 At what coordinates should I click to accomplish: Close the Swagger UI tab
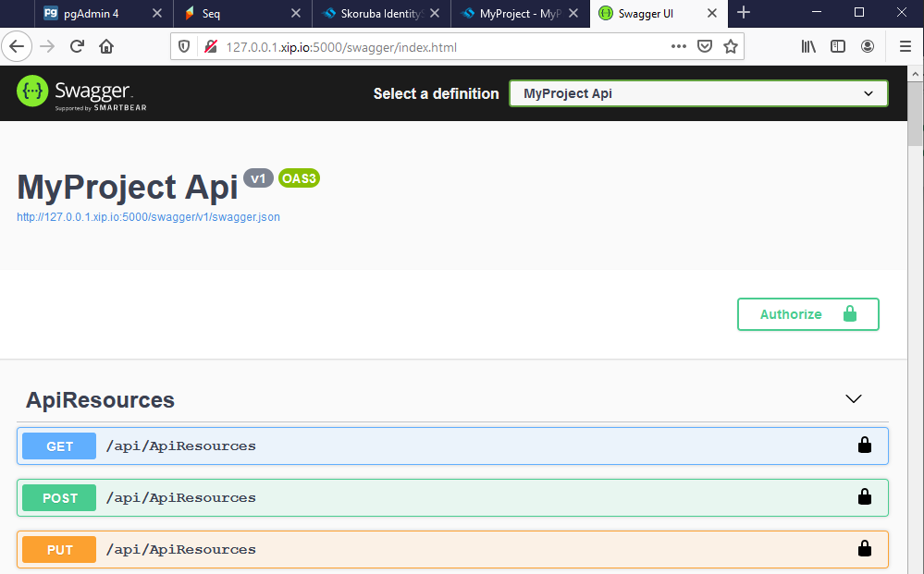[712, 13]
